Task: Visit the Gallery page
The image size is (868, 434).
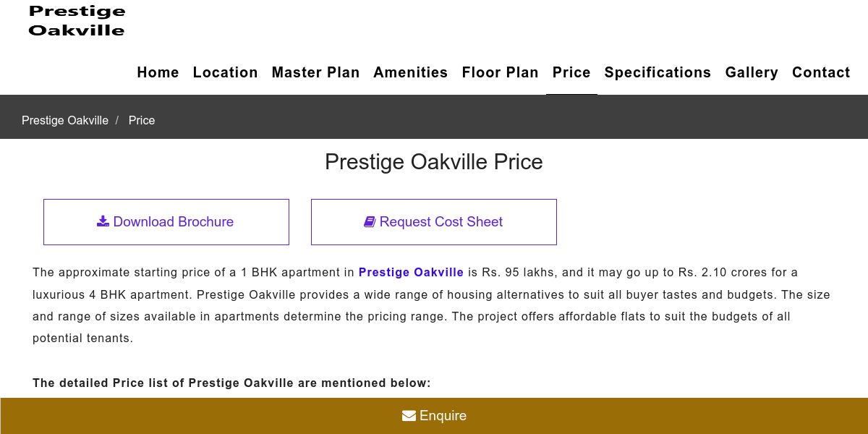Action: pyautogui.click(x=752, y=72)
